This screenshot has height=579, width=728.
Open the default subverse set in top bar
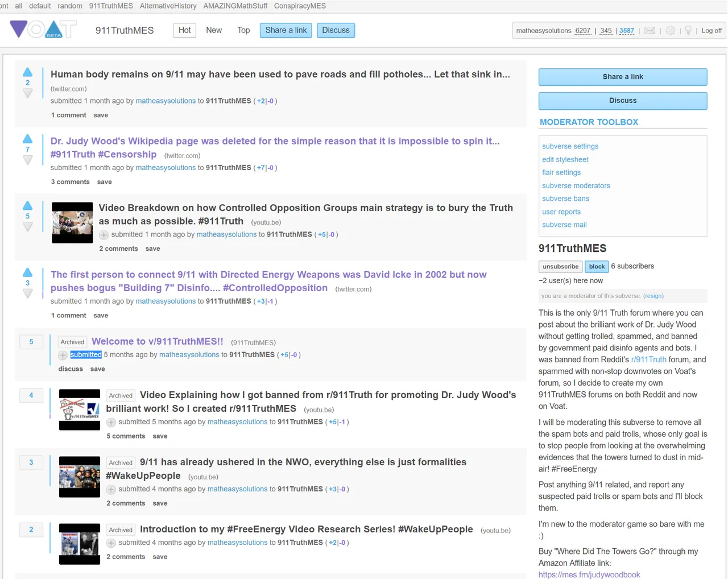pyautogui.click(x=40, y=6)
